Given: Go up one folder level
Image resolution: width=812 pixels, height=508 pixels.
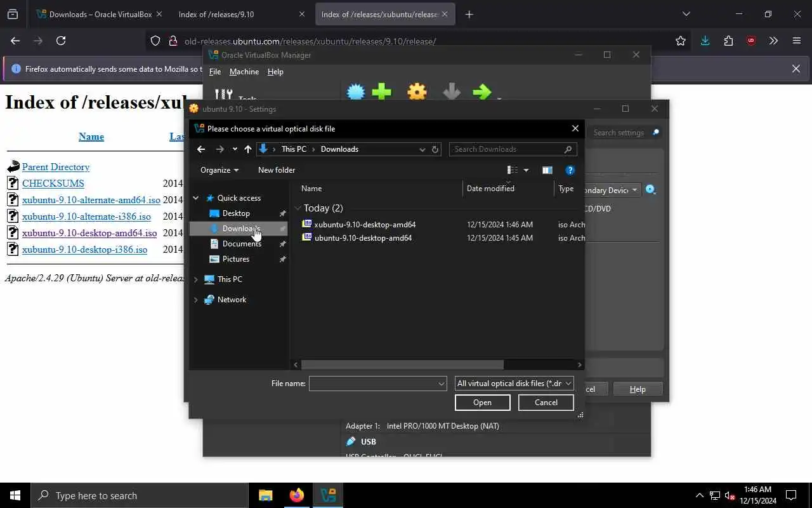Looking at the screenshot, I should tap(248, 149).
